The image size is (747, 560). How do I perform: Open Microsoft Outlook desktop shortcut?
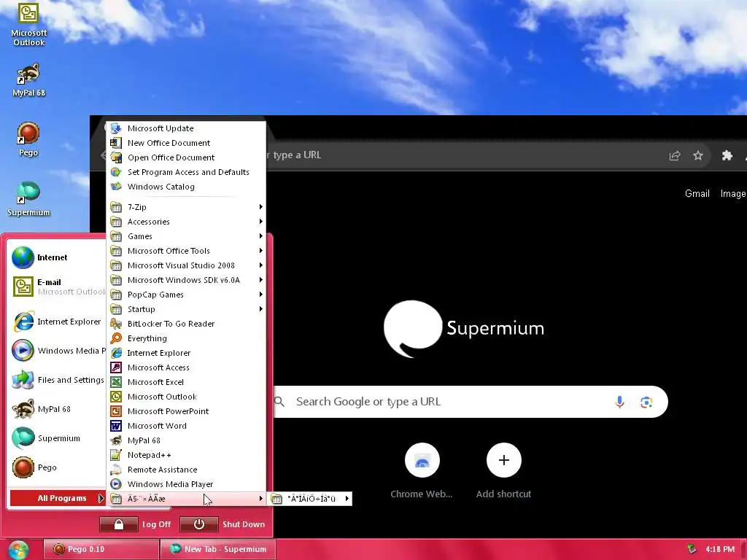tap(28, 24)
